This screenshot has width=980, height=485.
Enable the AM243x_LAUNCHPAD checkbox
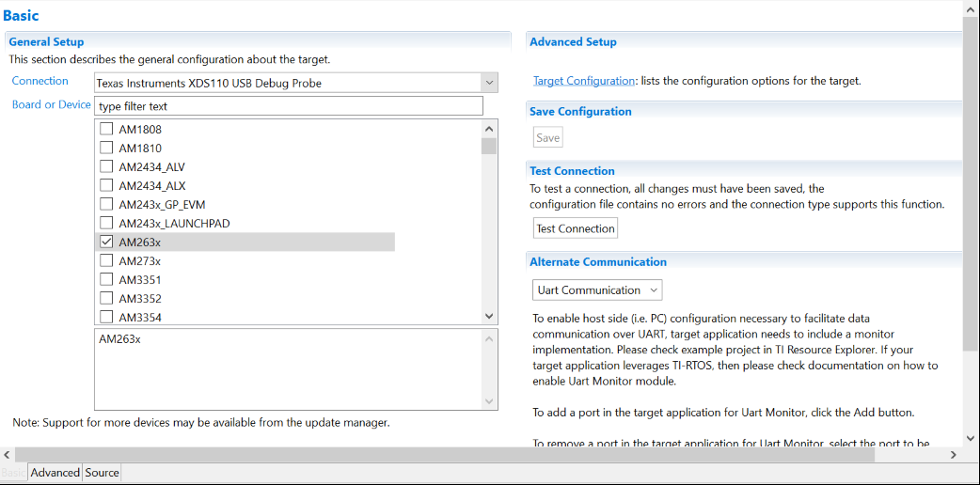106,224
